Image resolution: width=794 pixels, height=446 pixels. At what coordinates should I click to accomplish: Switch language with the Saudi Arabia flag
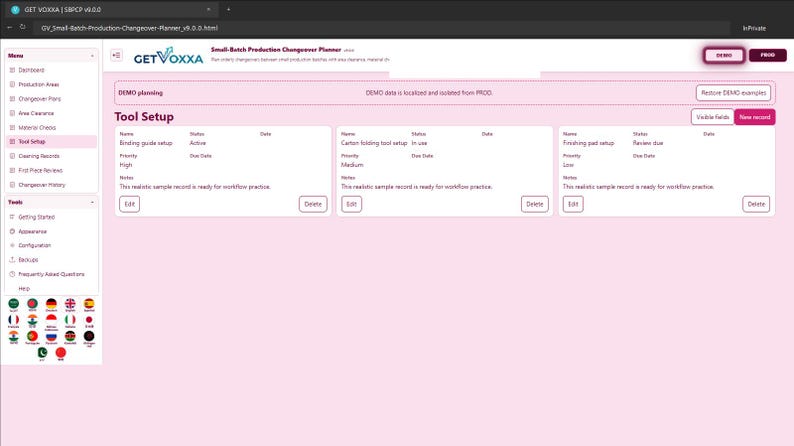(x=14, y=304)
